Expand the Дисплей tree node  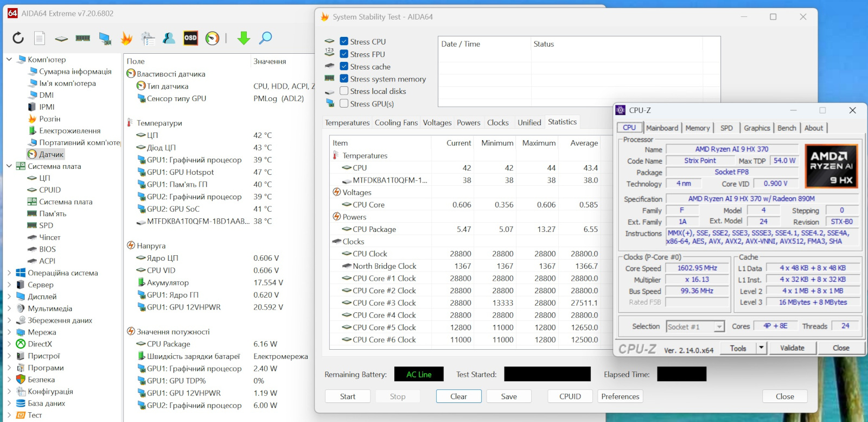point(9,297)
